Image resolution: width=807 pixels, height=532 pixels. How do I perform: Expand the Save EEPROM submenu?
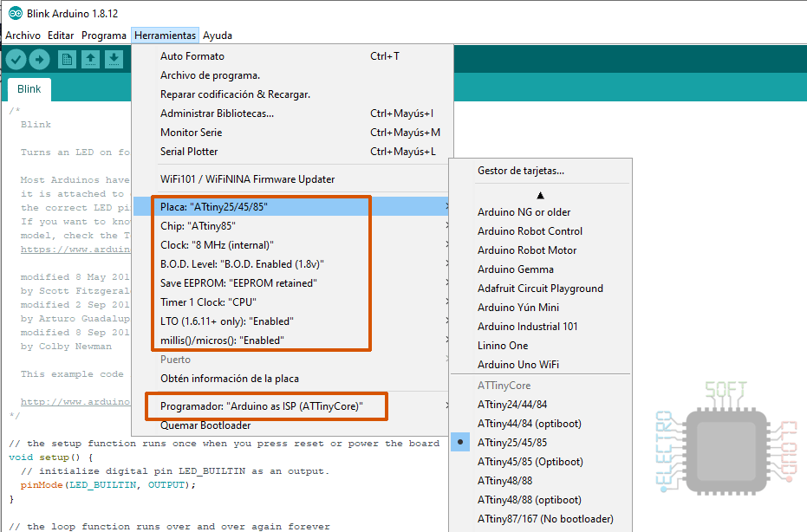[291, 283]
